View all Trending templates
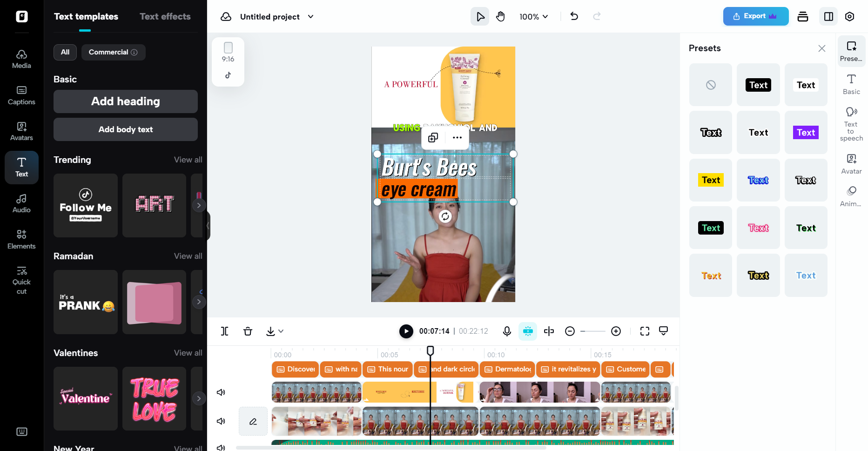The height and width of the screenshot is (451, 868). pyautogui.click(x=188, y=160)
